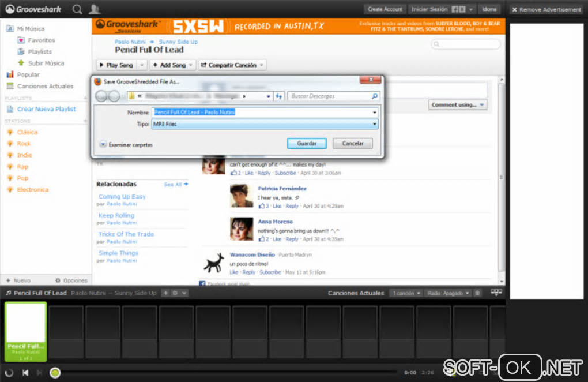Open the Nombre filename history dropdown
The image size is (588, 382).
click(374, 112)
